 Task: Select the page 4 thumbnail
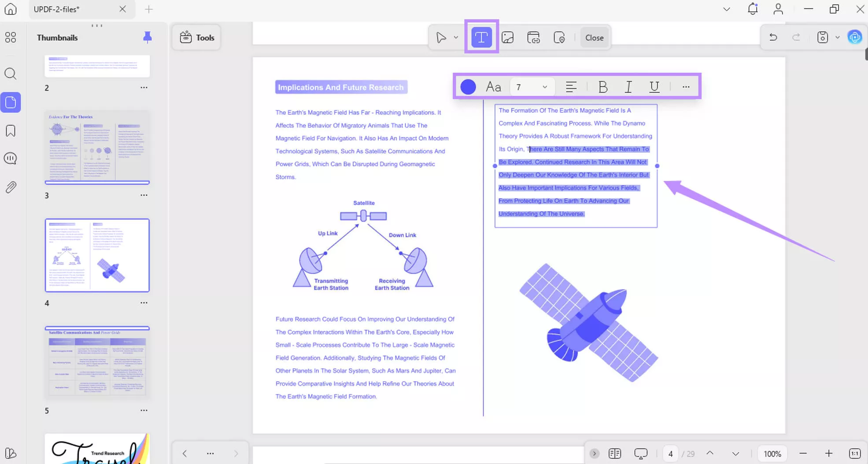click(97, 255)
